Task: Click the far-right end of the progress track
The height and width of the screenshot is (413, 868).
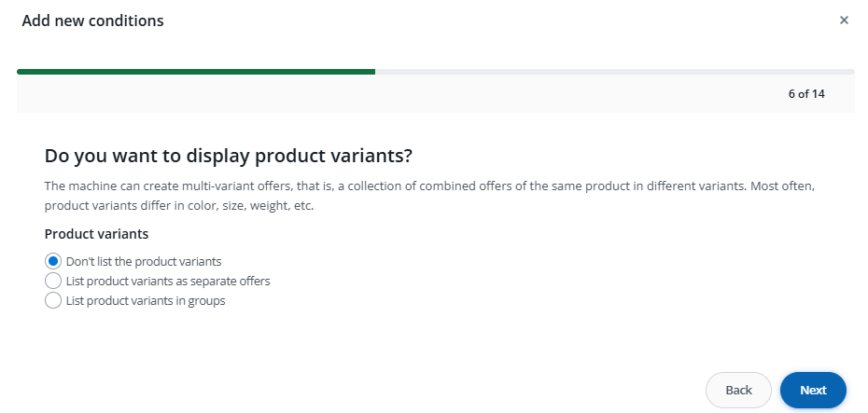Action: point(850,71)
